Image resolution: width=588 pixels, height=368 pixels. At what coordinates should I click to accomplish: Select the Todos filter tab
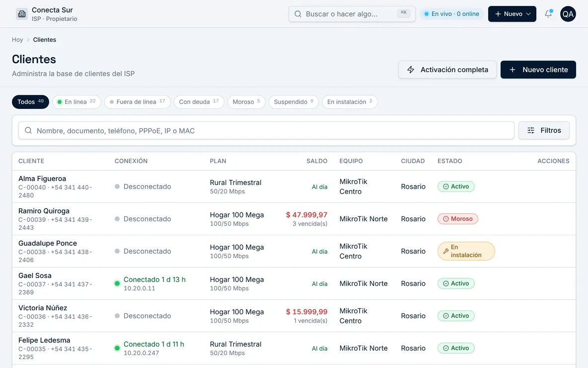coord(30,102)
